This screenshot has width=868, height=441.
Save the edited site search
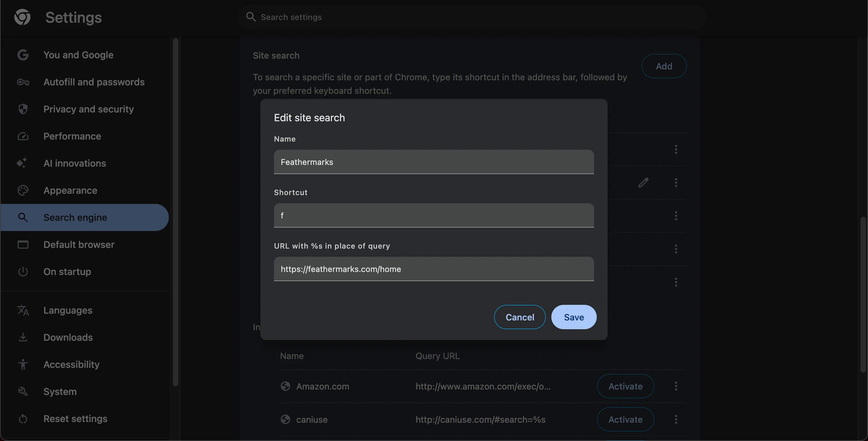pyautogui.click(x=574, y=317)
